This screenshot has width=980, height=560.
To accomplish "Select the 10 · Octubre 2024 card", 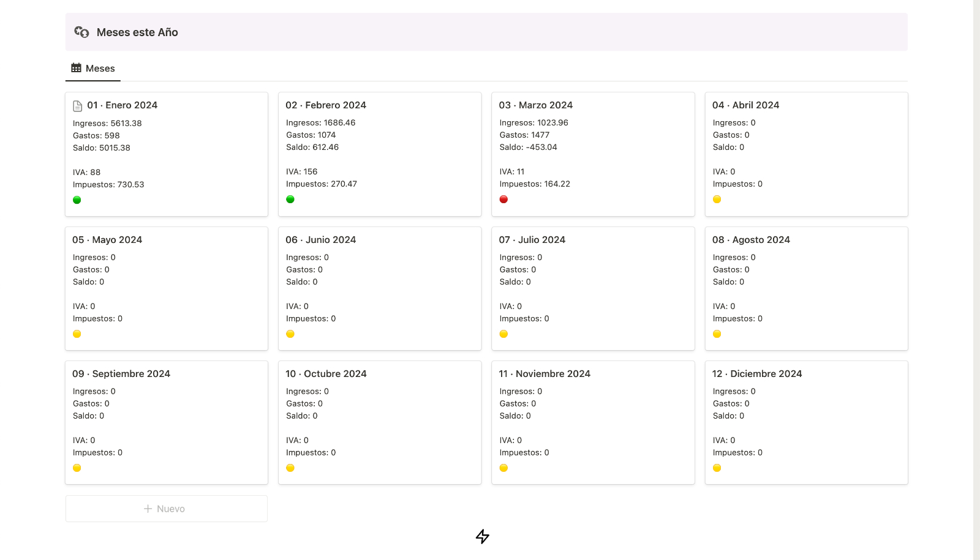I will 380,423.
